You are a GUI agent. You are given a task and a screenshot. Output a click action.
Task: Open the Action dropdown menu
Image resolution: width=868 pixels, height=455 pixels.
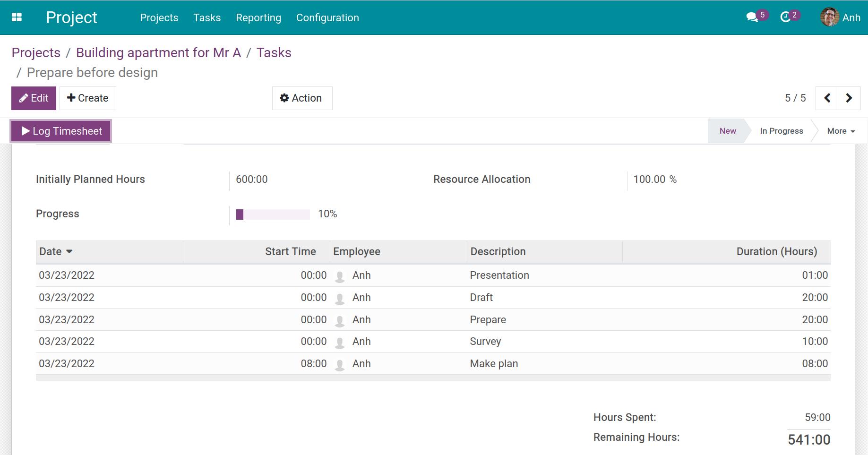301,98
